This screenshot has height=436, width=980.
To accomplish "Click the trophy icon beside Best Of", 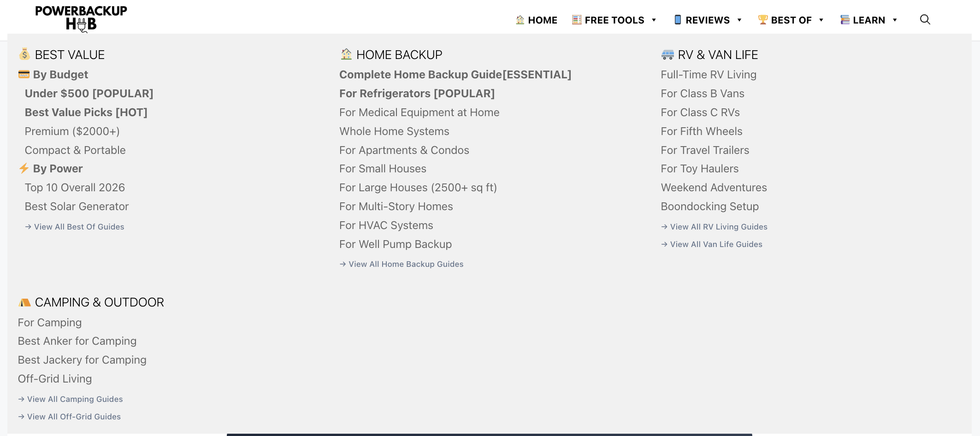I will (763, 20).
